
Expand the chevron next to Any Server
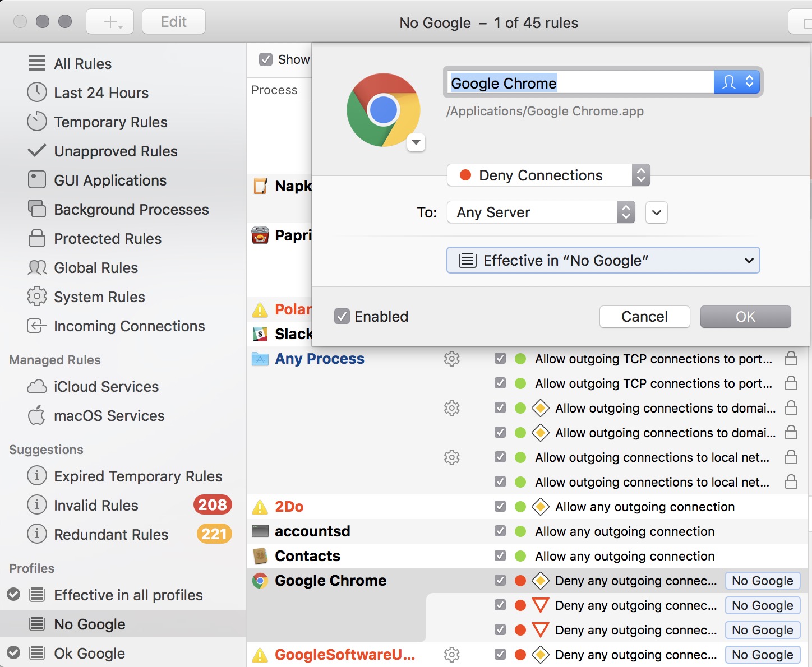pos(657,212)
